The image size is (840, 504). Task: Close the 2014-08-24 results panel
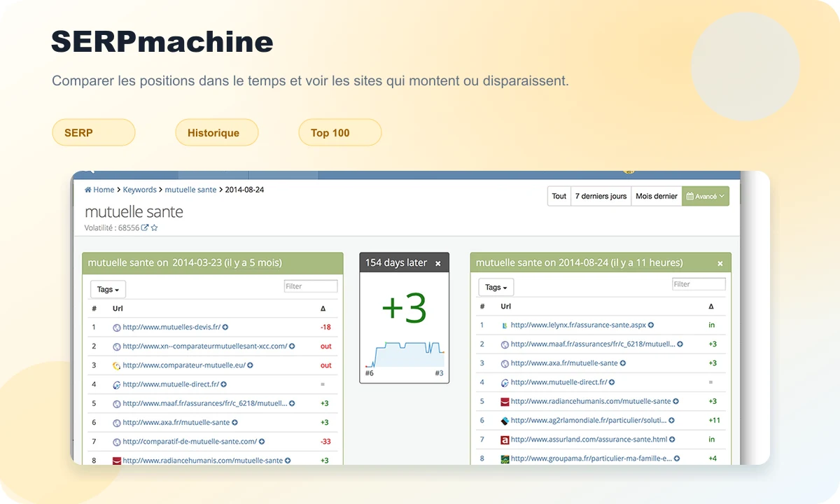720,264
